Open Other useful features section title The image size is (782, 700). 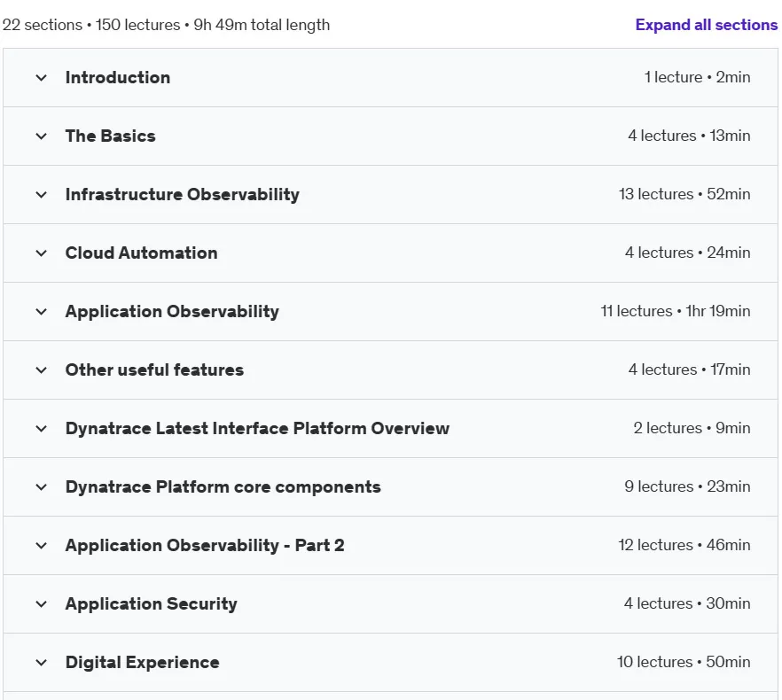tap(154, 369)
